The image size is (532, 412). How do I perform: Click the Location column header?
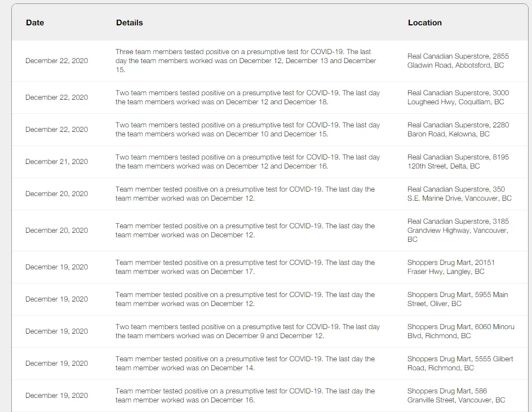[x=425, y=23]
